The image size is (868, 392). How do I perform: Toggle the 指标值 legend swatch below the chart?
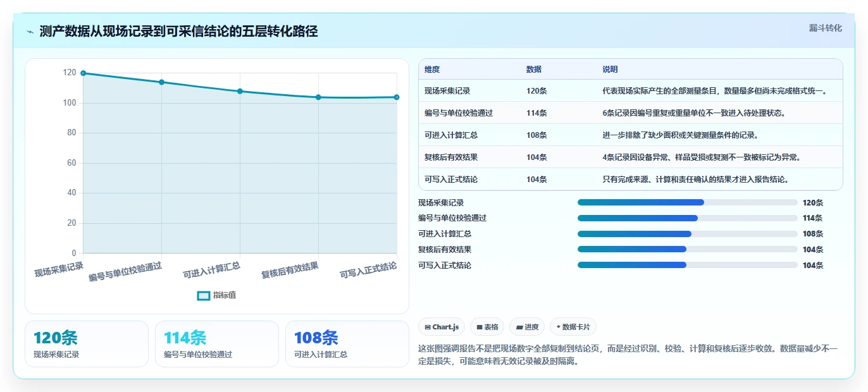pos(204,295)
